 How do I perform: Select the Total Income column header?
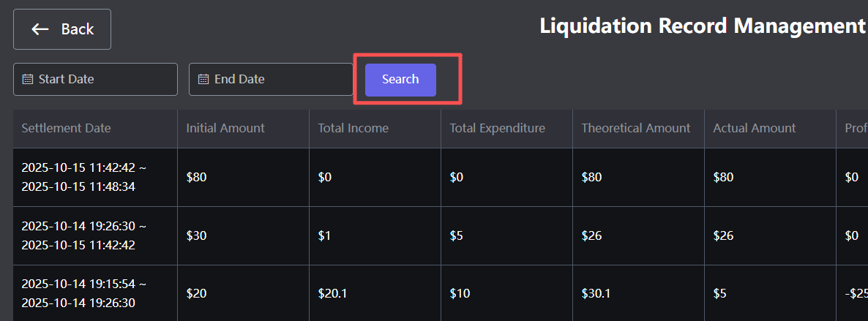coord(353,129)
